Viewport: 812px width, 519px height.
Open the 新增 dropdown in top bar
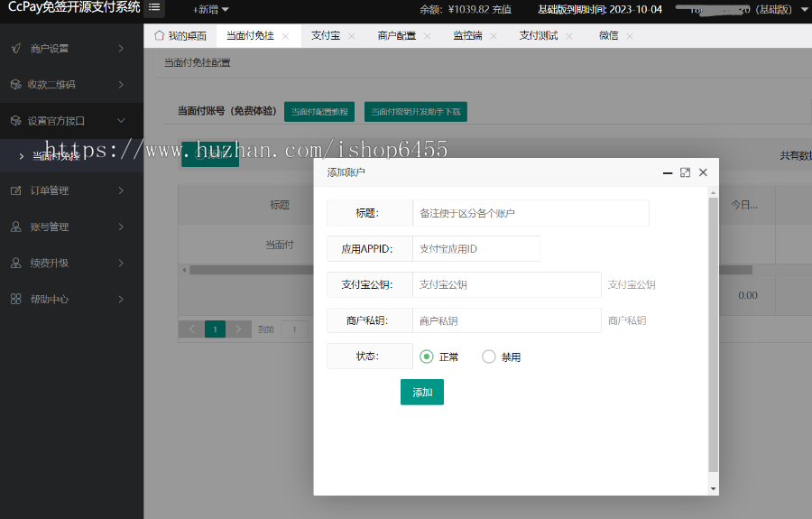click(213, 9)
